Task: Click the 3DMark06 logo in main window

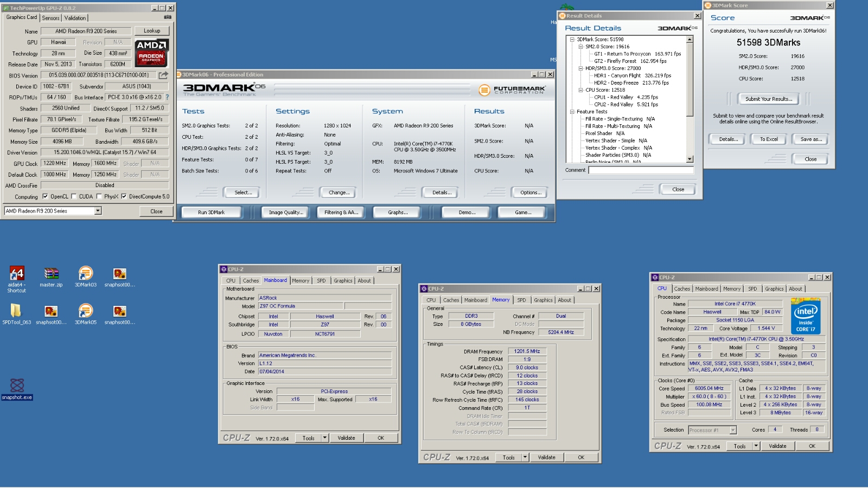Action: (224, 89)
